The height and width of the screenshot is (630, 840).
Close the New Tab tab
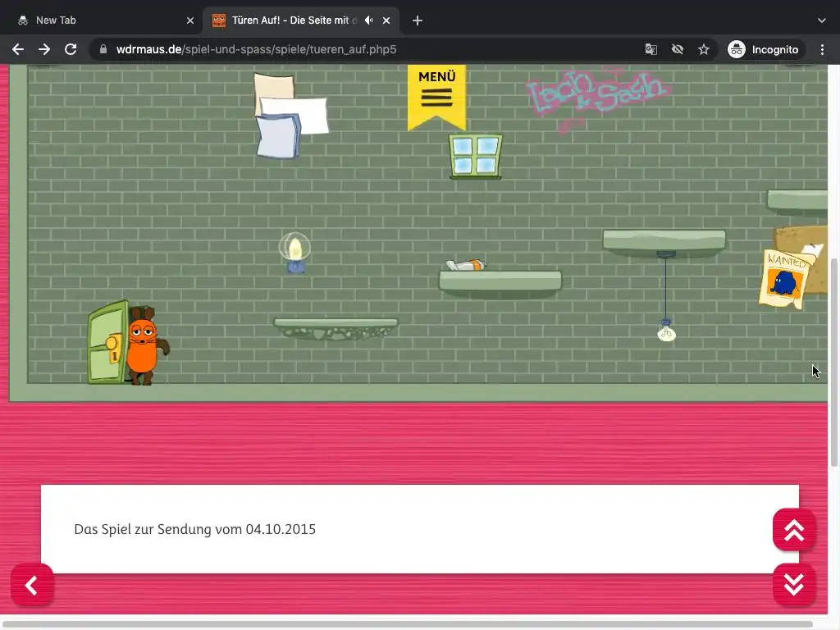190,21
